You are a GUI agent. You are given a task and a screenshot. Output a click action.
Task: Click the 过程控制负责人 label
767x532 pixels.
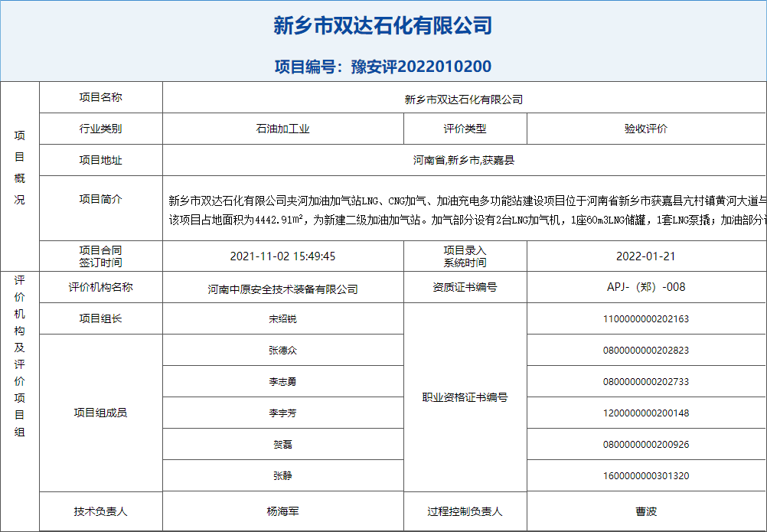[465, 511]
